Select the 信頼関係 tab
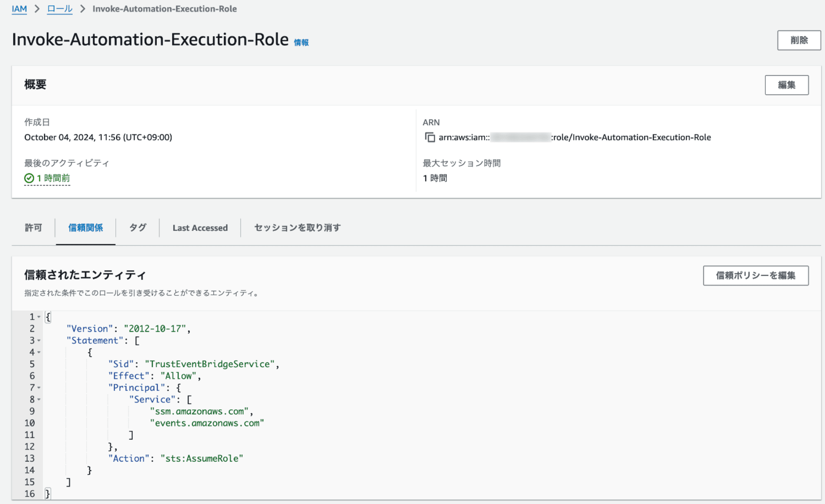This screenshot has width=825, height=504. pos(85,227)
